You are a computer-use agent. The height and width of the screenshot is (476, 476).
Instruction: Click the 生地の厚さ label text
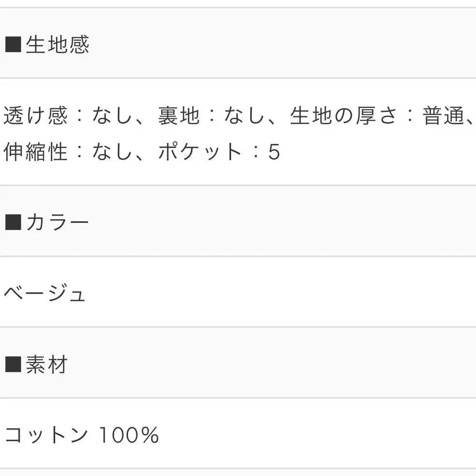click(x=343, y=116)
